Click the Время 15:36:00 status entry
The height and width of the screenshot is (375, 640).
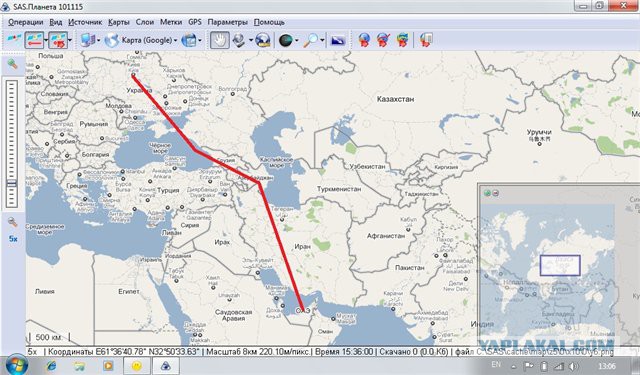(344, 352)
